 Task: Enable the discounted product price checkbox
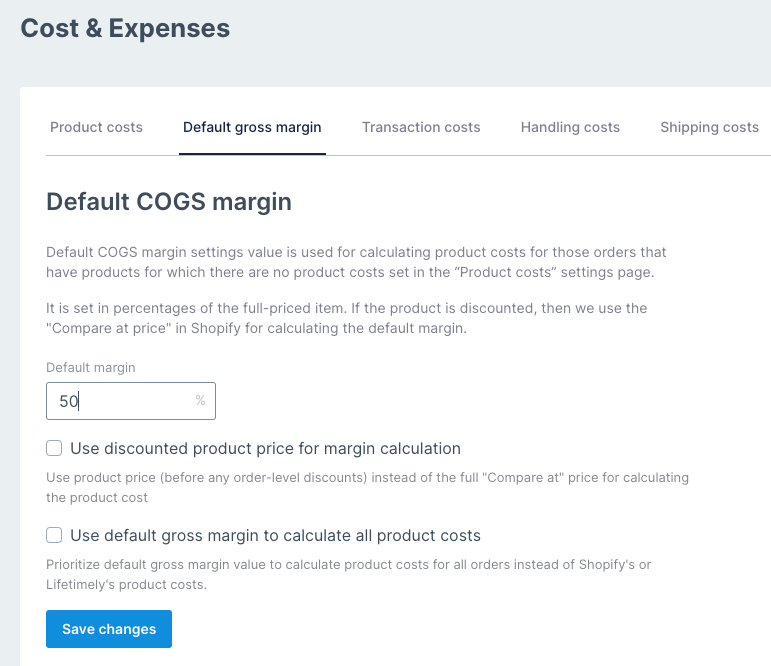click(x=54, y=448)
